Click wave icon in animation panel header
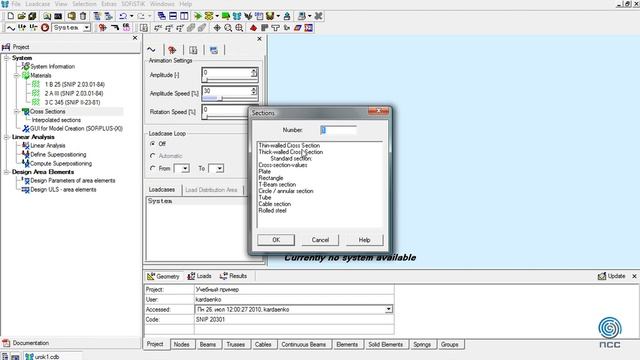The height and width of the screenshot is (360, 640). click(151, 50)
